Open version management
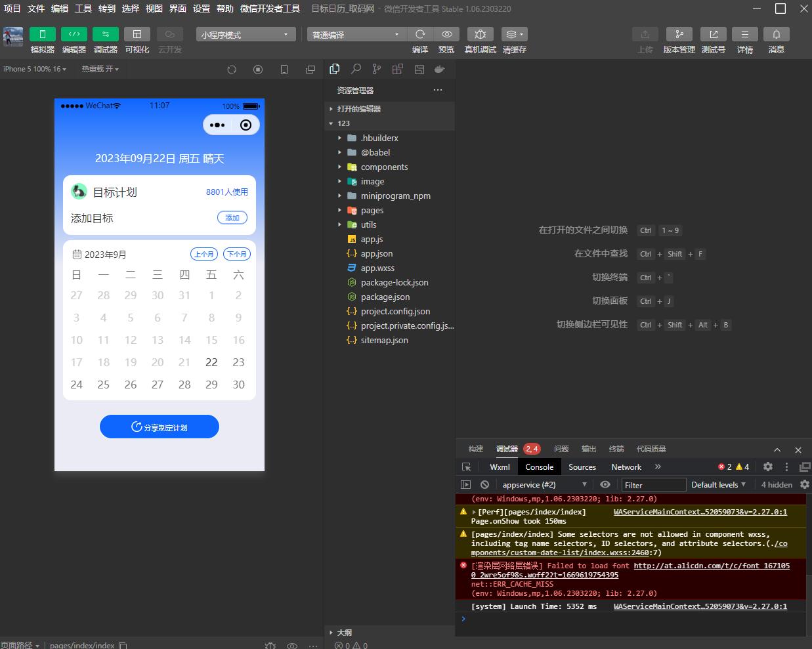This screenshot has width=812, height=649. (679, 34)
